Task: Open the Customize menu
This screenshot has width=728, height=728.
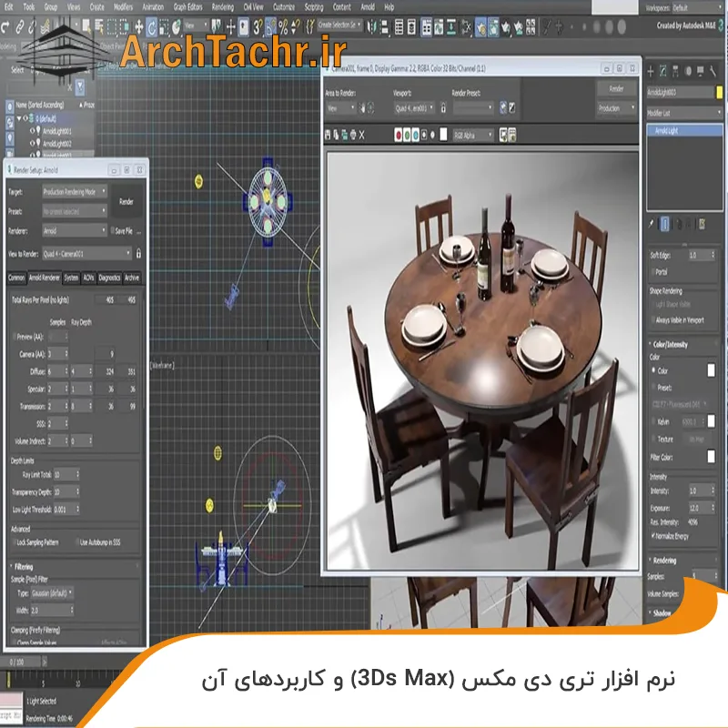Action: 284,7
